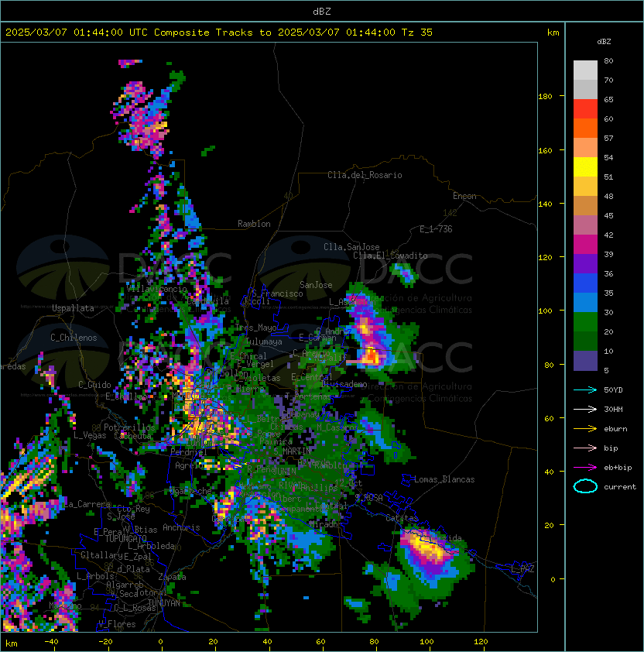644x652 pixels.
Task: Click the mauve 45–42 dBZ swatch
Action: 585,225
